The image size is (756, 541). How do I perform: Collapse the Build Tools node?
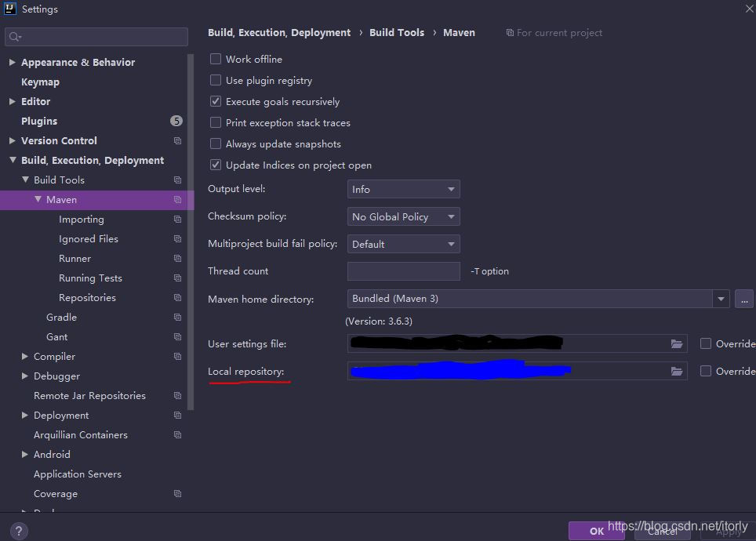(x=25, y=180)
